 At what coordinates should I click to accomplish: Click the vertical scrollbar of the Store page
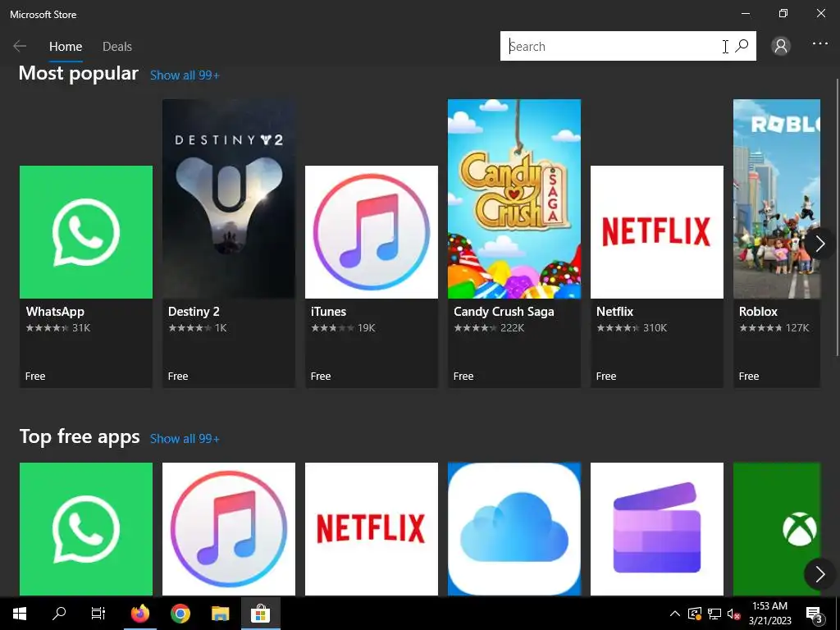[837, 217]
